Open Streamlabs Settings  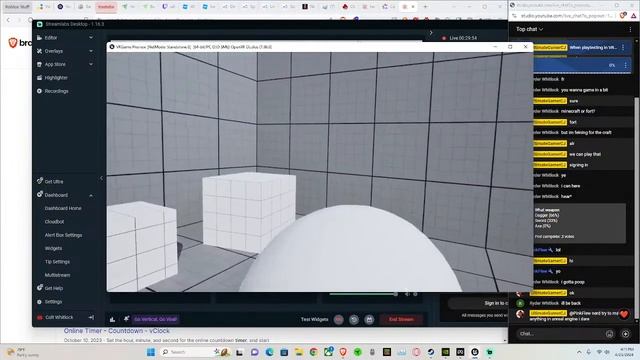tap(53, 302)
